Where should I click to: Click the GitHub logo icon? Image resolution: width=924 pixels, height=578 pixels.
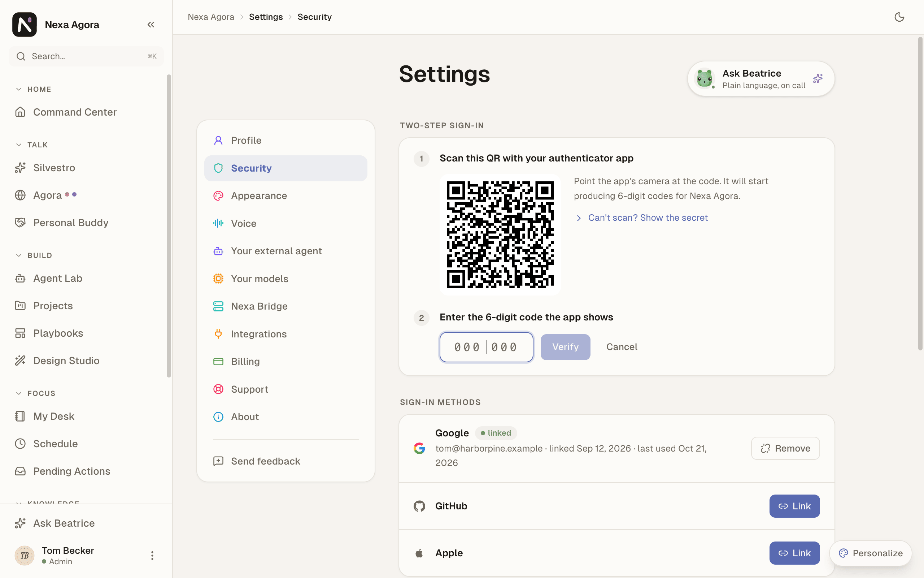click(419, 506)
